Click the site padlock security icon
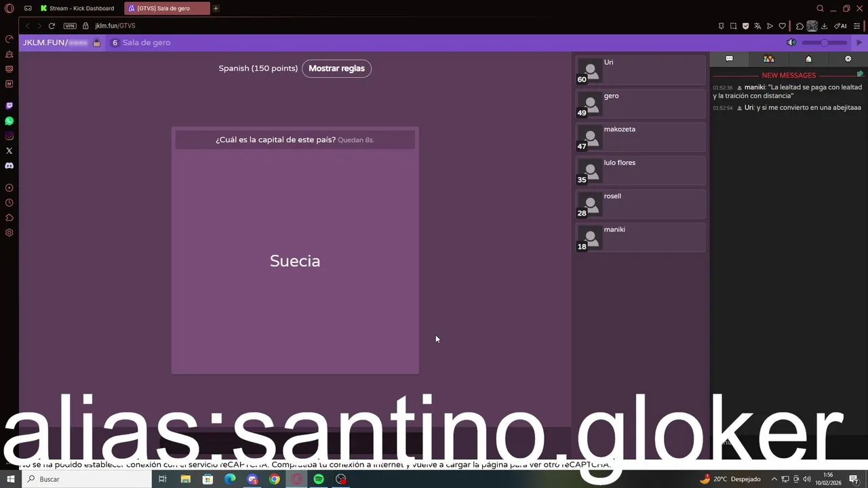The width and height of the screenshot is (868, 488). 86,26
